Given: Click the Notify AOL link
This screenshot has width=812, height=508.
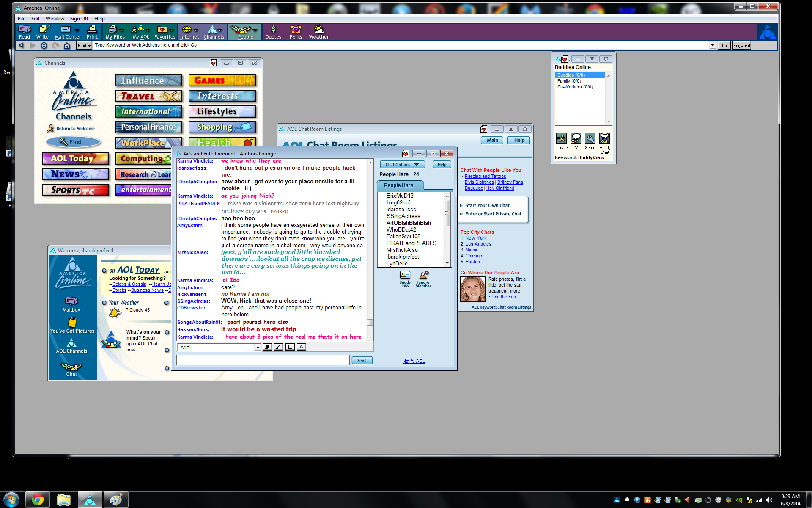Looking at the screenshot, I should click(414, 361).
